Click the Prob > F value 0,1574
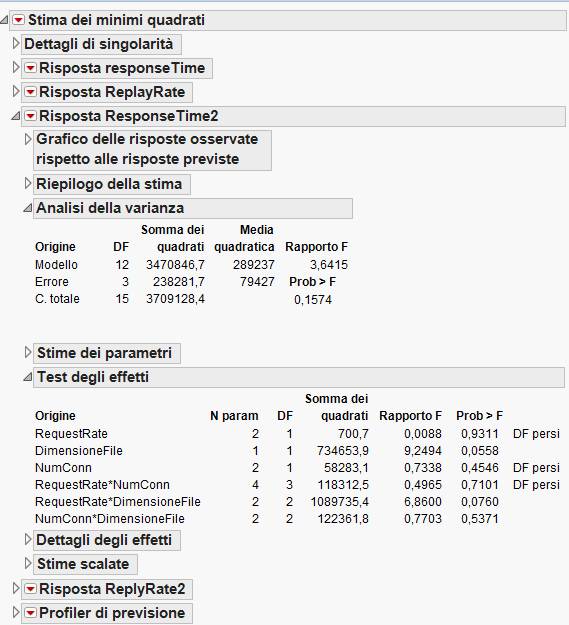This screenshot has height=625, width=569. [313, 300]
